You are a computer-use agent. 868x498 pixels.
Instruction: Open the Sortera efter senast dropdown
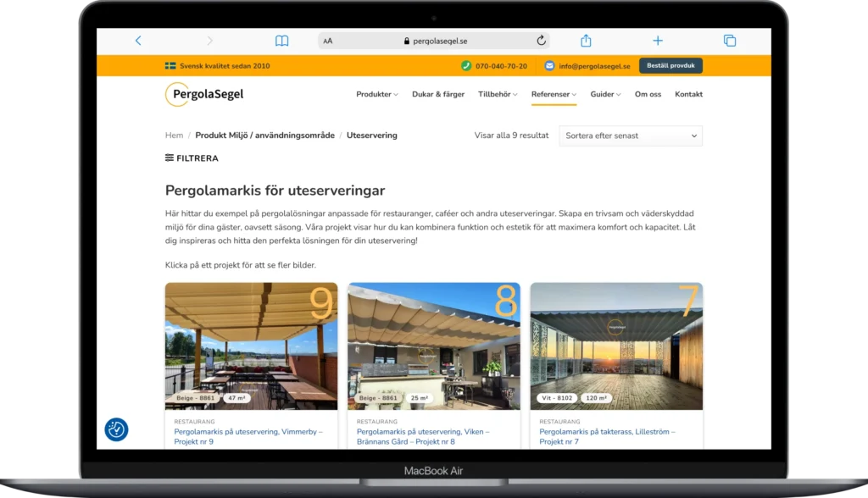(630, 136)
